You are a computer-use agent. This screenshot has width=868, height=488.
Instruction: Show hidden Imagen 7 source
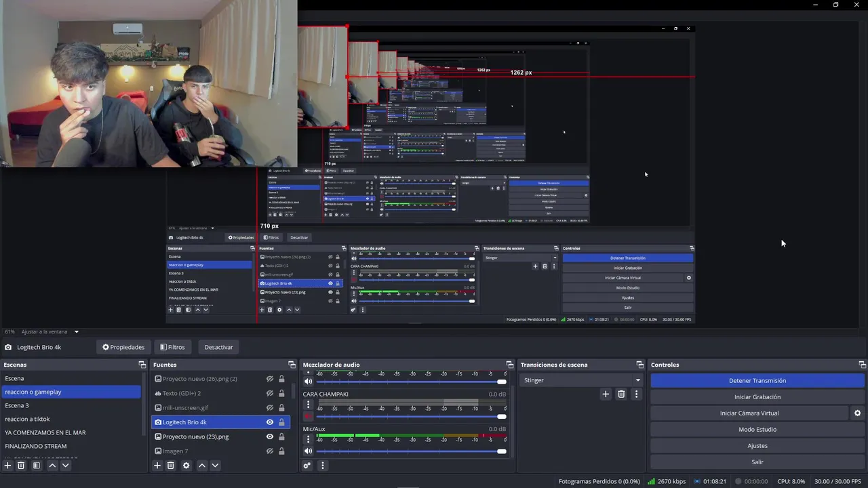(x=270, y=451)
